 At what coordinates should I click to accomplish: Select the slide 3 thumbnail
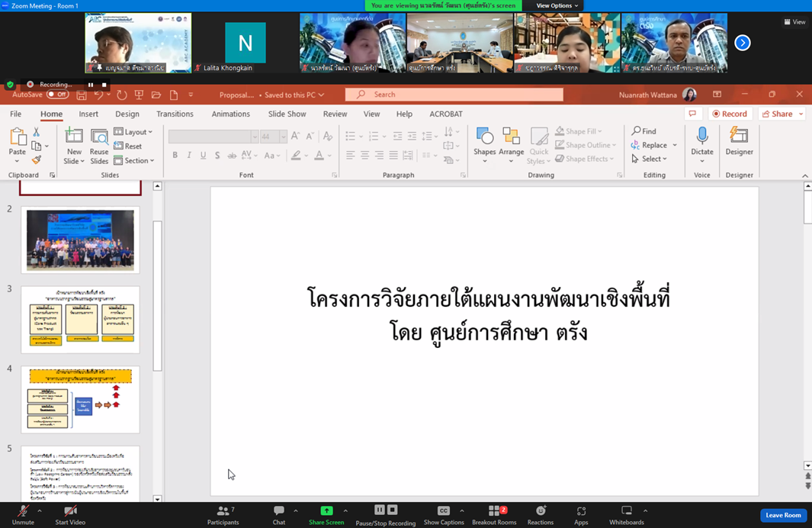click(x=80, y=319)
